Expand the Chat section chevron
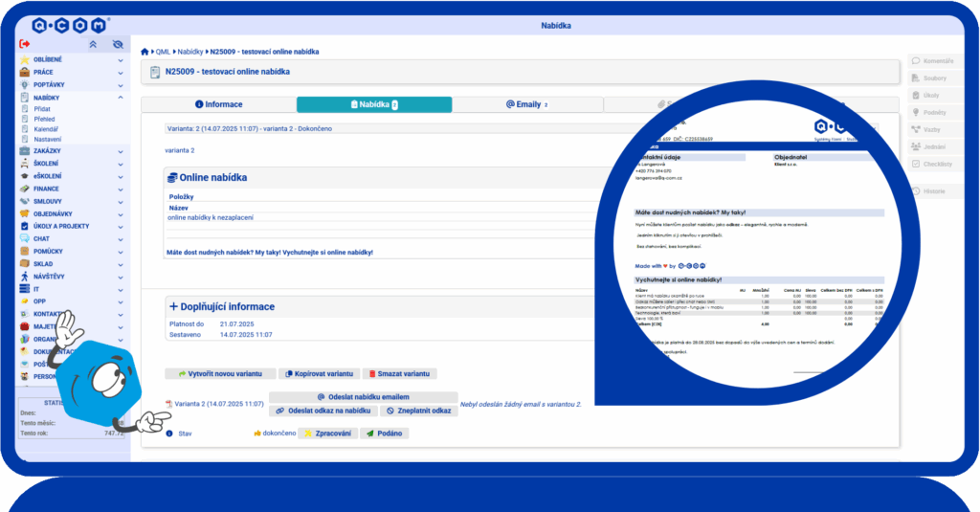 pos(121,239)
